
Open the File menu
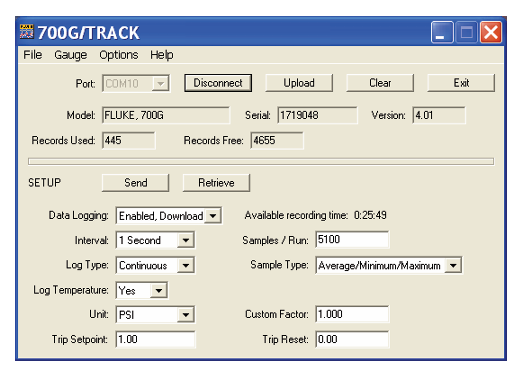click(33, 55)
